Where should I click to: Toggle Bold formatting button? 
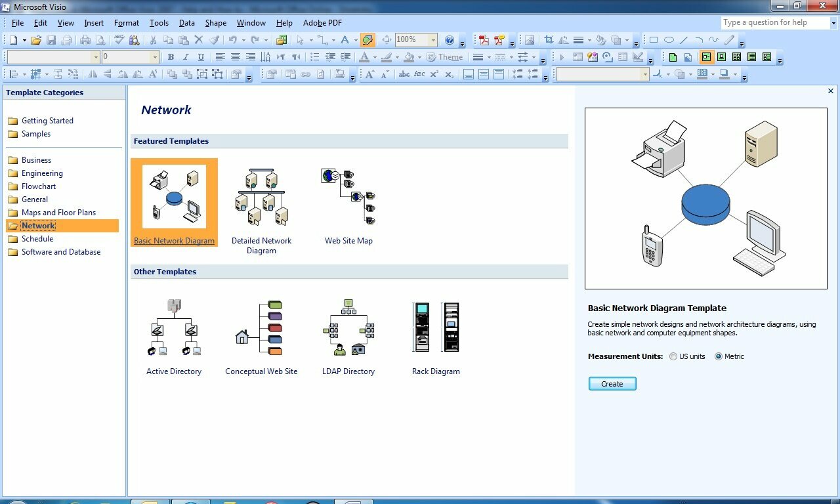171,57
